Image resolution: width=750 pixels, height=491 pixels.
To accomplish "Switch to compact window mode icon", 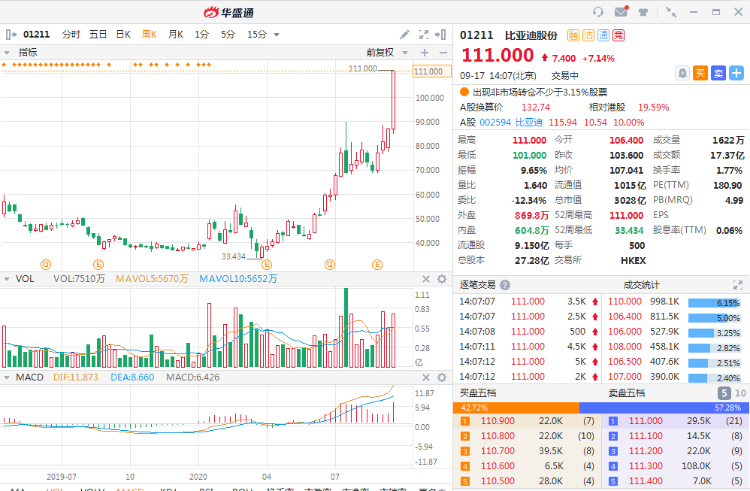I will [671, 12].
